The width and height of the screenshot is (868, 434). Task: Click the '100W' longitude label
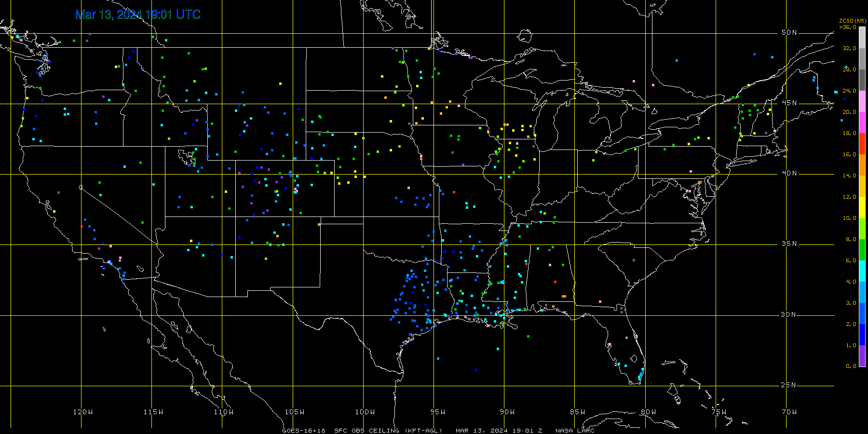click(365, 412)
